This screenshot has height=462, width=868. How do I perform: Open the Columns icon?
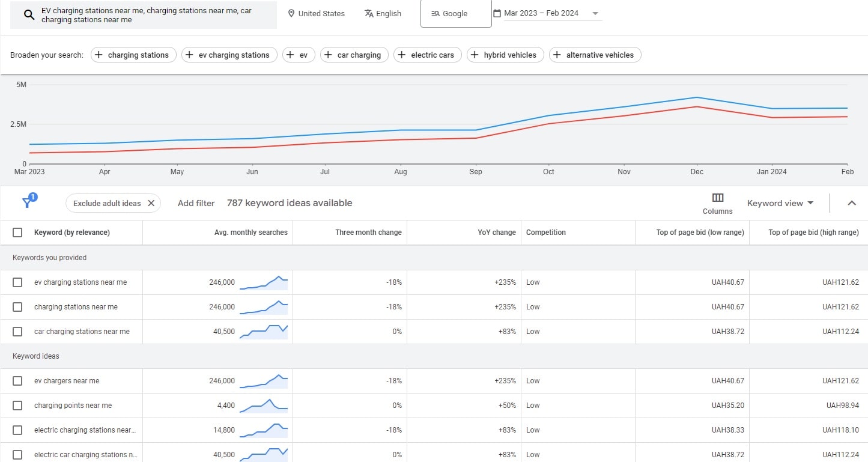coord(717,198)
